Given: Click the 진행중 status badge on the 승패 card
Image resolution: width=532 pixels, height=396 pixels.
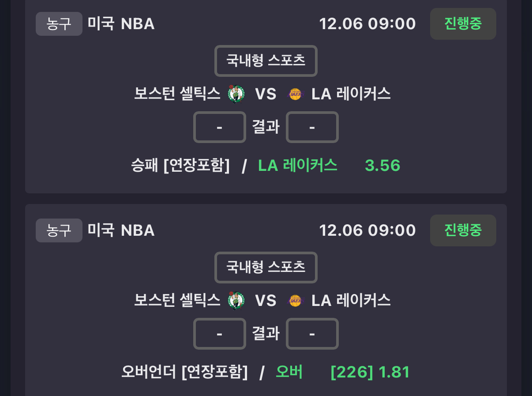Looking at the screenshot, I should point(463,24).
